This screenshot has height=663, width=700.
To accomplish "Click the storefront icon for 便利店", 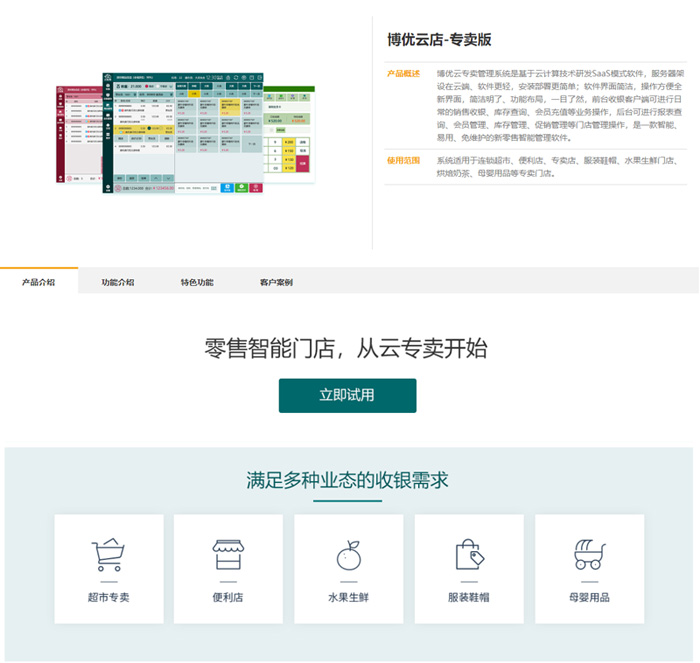I will (228, 554).
